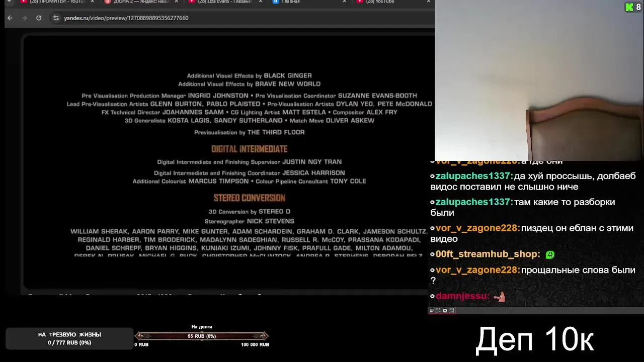Close the Liza Evans tab
This screenshot has height=362, width=644.
tap(260, 2)
